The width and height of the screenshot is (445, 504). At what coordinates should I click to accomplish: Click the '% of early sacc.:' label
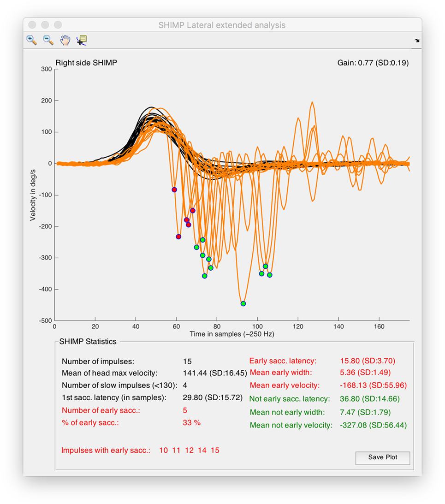tap(90, 423)
